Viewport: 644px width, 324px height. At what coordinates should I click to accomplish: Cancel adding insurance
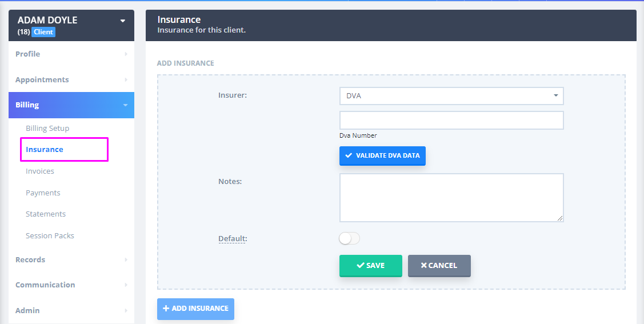coord(439,266)
